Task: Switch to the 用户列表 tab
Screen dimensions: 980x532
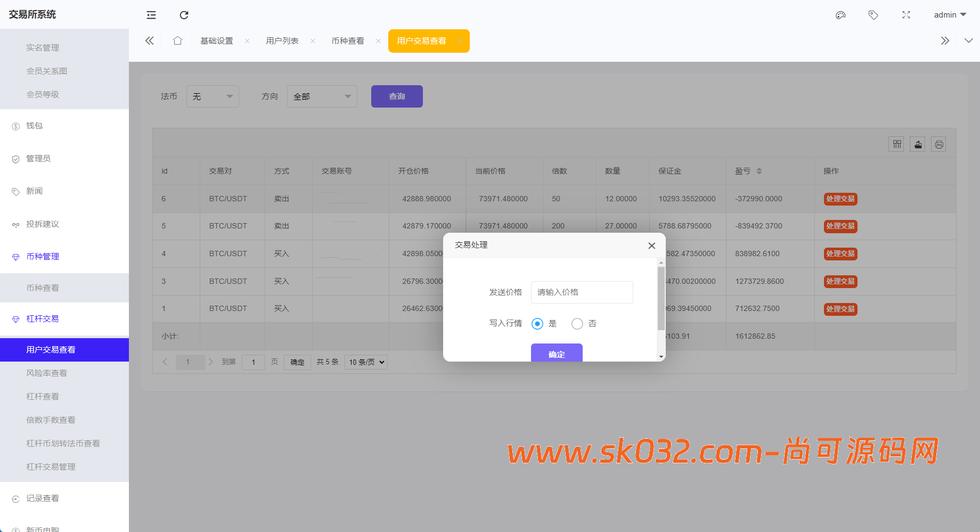Action: point(282,40)
